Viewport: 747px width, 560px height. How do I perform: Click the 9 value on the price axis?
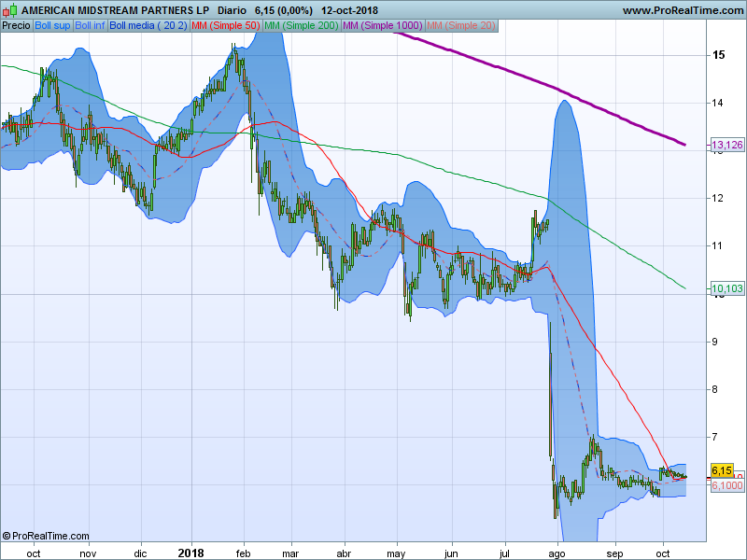coord(714,342)
